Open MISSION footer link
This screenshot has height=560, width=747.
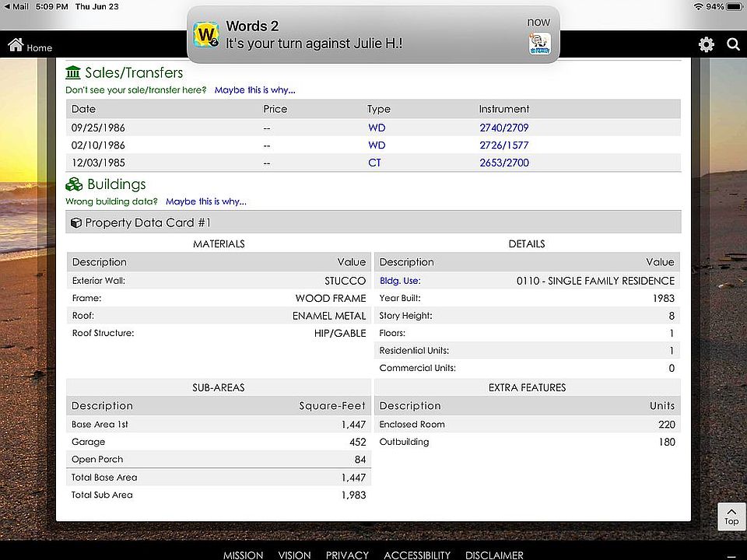243,555
